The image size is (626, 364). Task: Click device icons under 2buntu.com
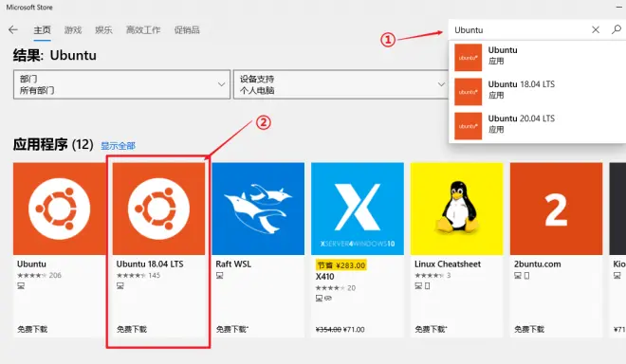pos(522,276)
